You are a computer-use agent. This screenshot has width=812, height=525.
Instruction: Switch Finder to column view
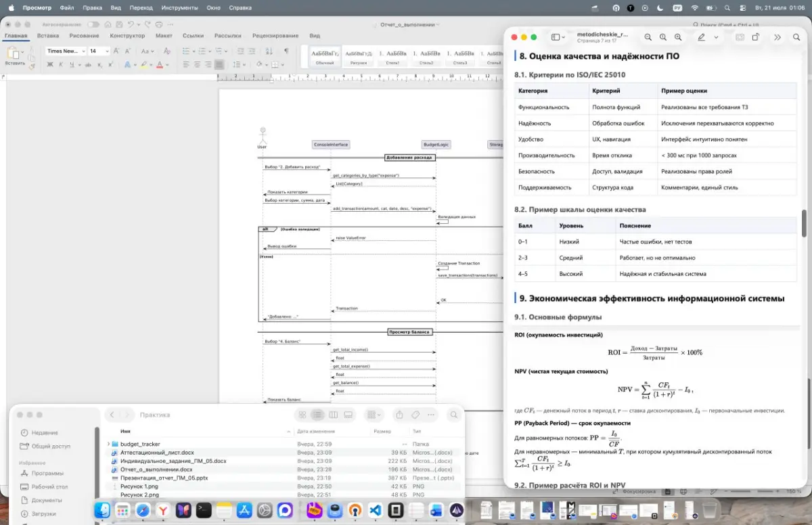pyautogui.click(x=334, y=415)
